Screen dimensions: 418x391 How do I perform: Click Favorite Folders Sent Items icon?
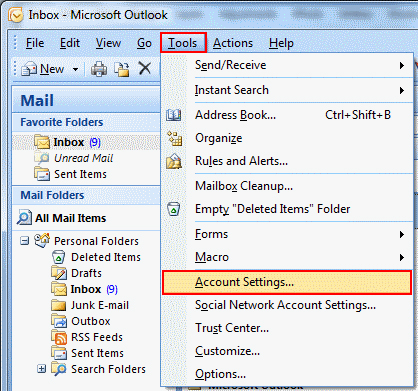point(42,174)
